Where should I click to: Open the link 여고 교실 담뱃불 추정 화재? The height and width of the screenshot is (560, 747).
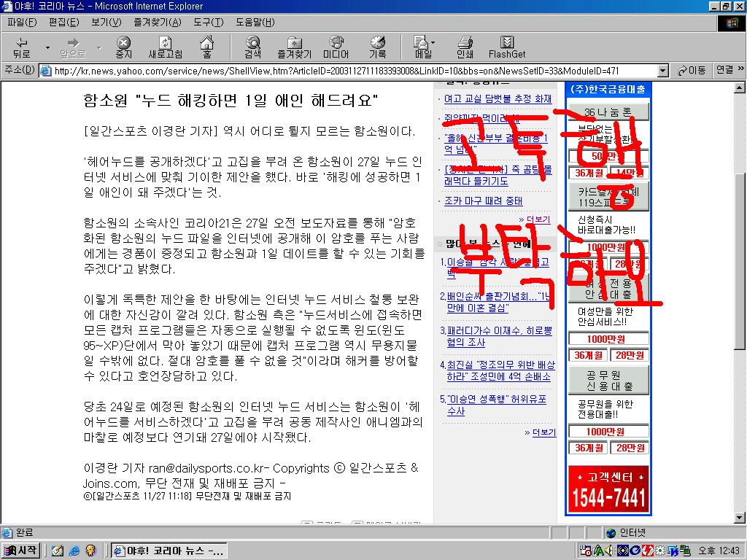click(x=498, y=98)
